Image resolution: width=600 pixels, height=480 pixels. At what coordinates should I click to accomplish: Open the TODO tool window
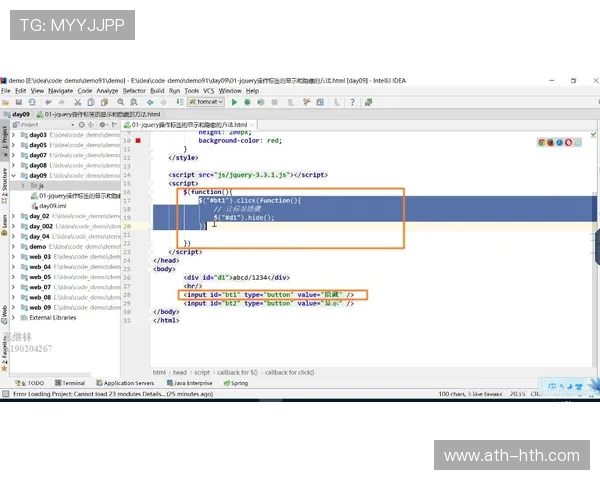[x=30, y=382]
